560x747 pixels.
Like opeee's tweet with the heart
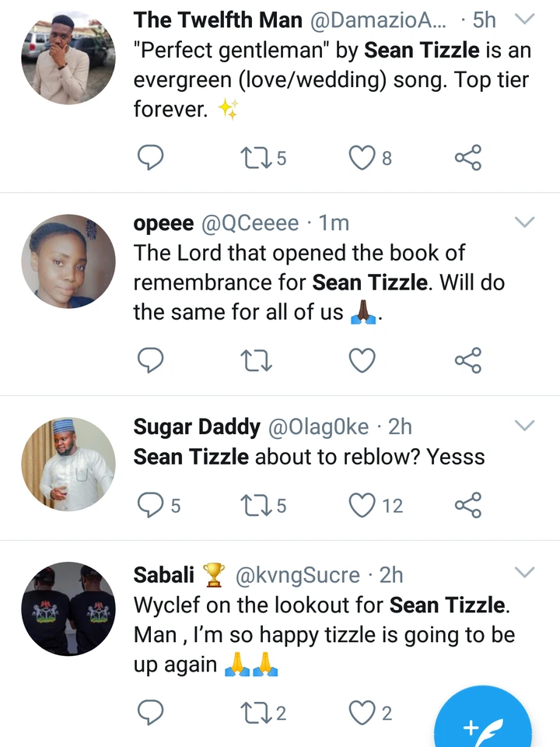click(362, 360)
